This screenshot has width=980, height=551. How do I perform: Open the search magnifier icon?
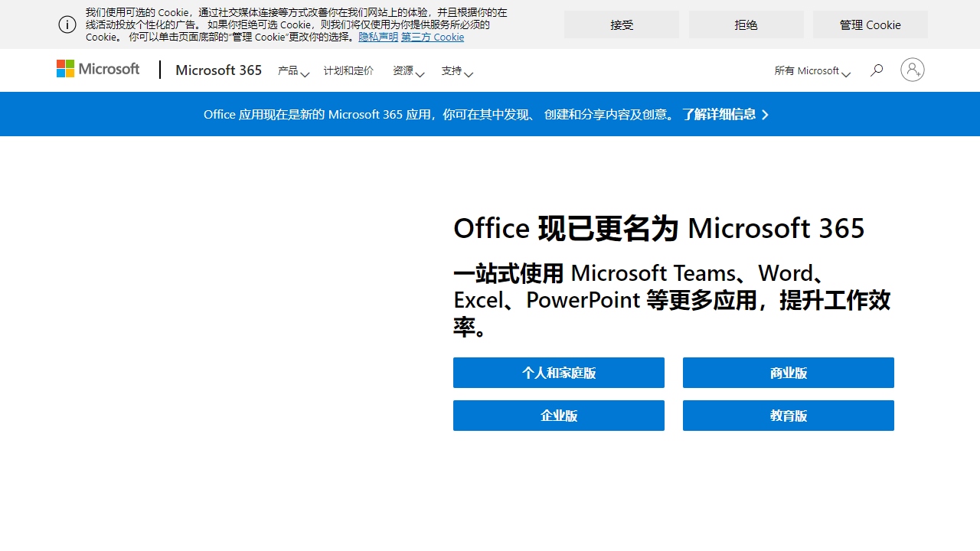[877, 70]
